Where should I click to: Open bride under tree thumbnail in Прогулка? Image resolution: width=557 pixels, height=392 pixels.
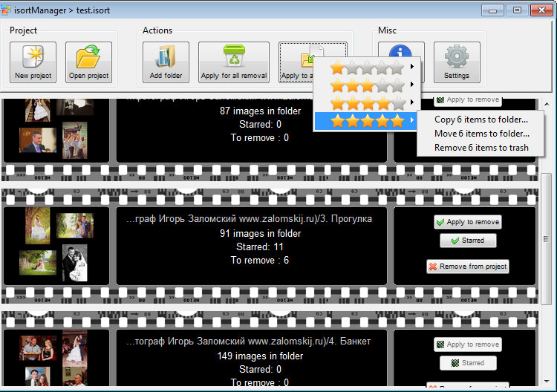(38, 226)
